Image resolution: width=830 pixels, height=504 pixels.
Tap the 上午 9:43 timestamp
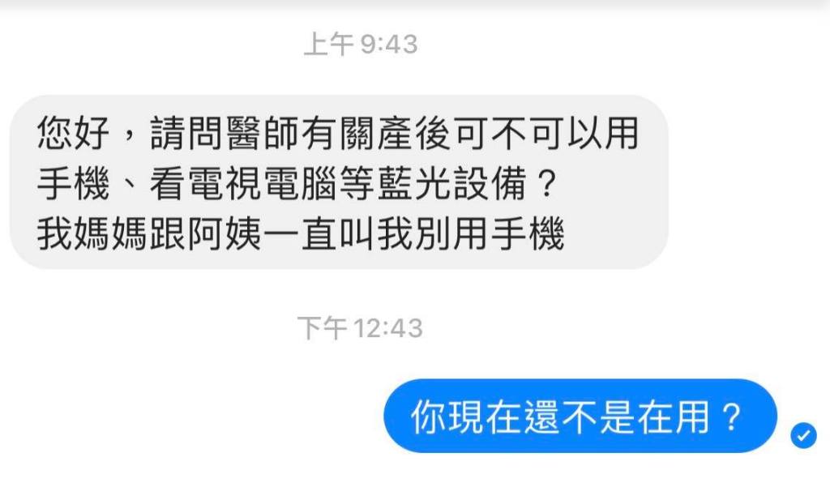[361, 44]
